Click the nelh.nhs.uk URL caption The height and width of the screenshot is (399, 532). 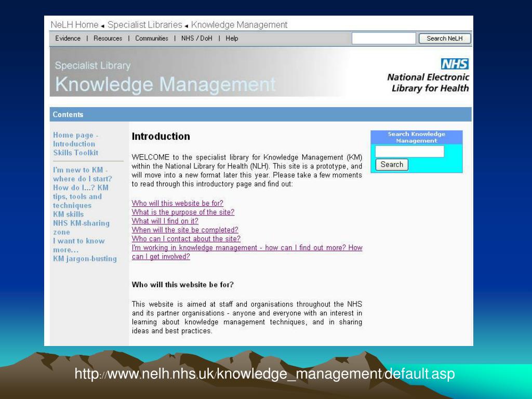(x=264, y=374)
